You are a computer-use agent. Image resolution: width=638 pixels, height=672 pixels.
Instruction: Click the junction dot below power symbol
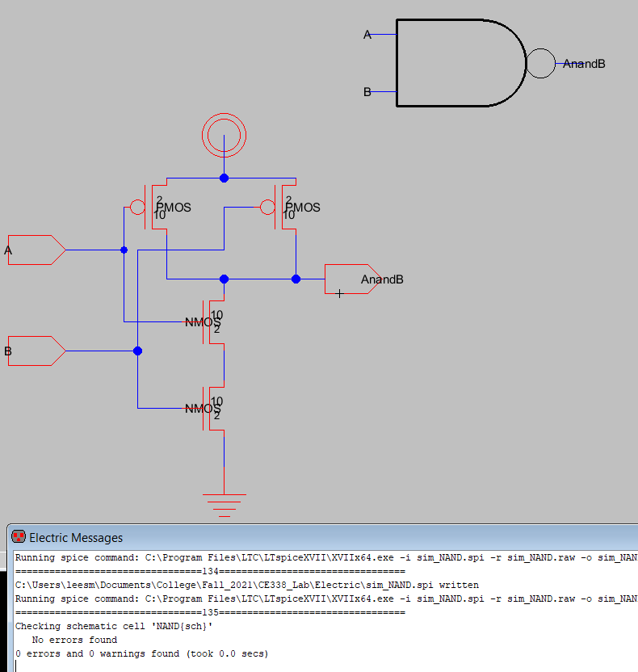[x=224, y=178]
